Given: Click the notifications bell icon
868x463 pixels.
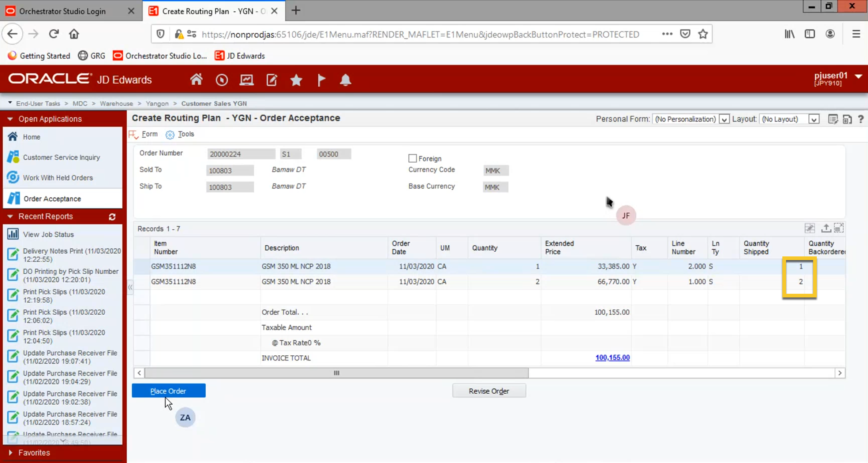Looking at the screenshot, I should click(345, 79).
